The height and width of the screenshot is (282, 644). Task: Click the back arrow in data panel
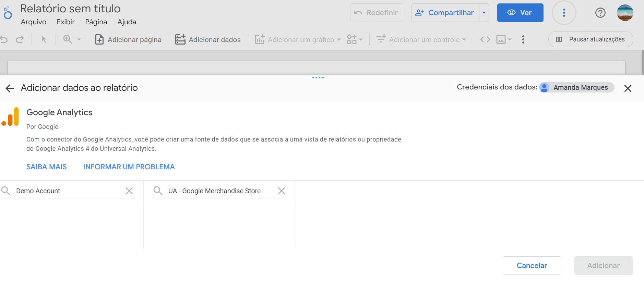[x=10, y=88]
